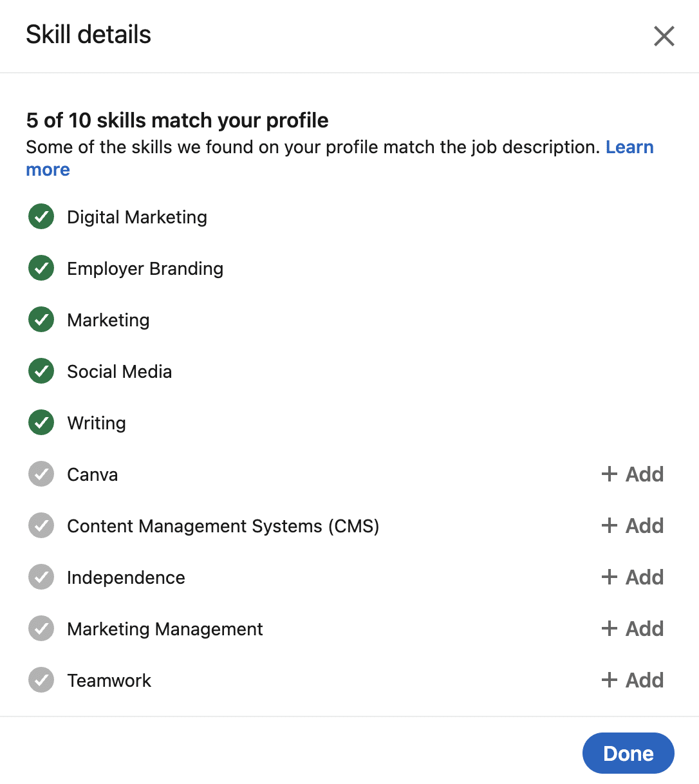Click green checkmark beside Employer Branding
This screenshot has width=699, height=784.
(41, 268)
